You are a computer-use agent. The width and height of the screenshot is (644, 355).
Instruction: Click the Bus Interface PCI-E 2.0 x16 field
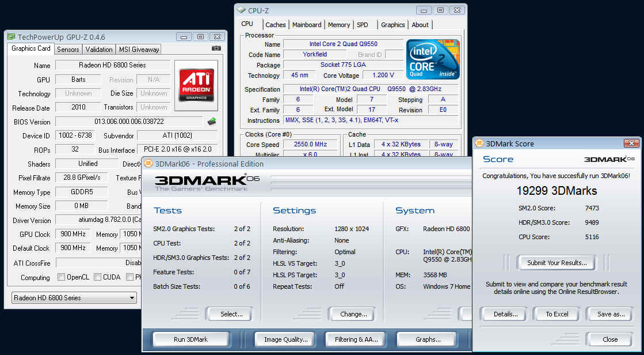177,149
